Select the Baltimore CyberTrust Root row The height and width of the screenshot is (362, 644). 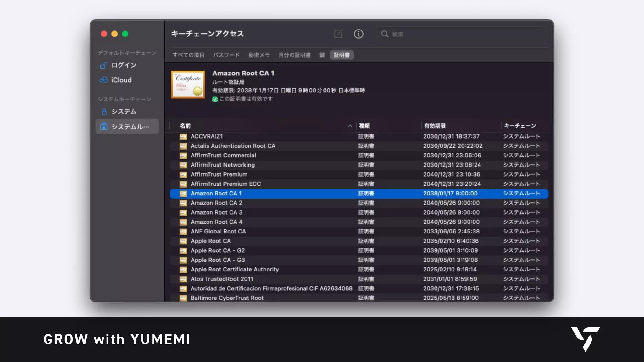coord(227,298)
